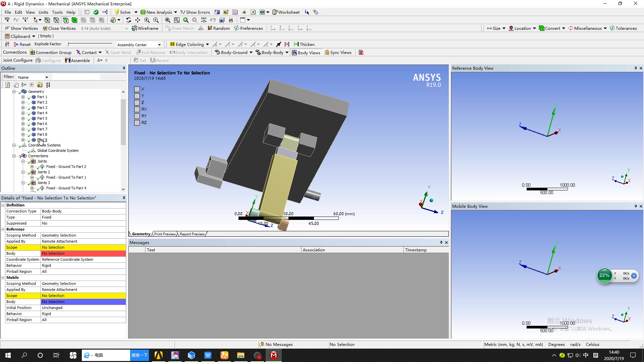644x362 pixels.
Task: Expand the Connections tree section
Action: [14, 156]
